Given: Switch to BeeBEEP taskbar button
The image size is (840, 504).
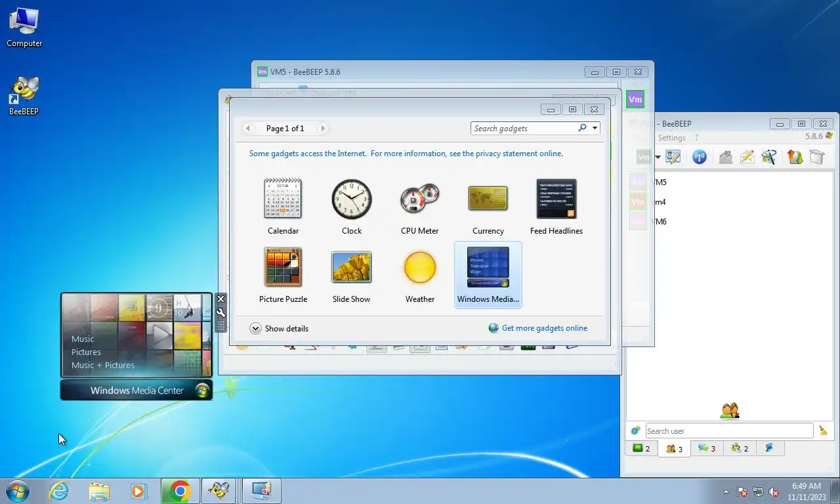Looking at the screenshot, I should point(219,490).
